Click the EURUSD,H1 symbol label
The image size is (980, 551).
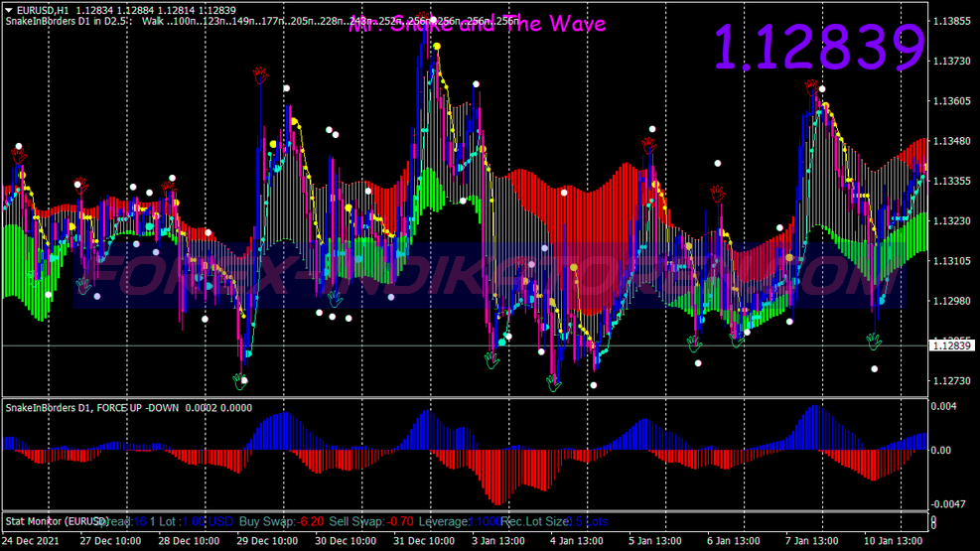[x=43, y=10]
